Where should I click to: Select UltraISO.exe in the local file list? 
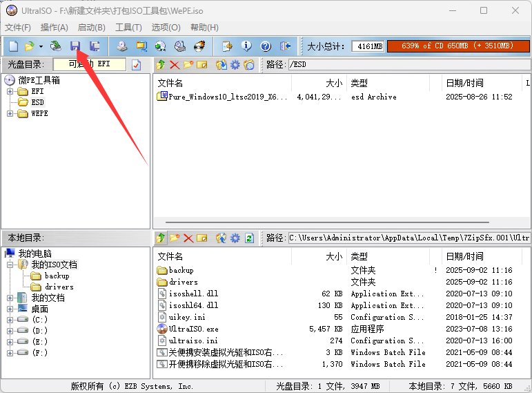pos(193,329)
